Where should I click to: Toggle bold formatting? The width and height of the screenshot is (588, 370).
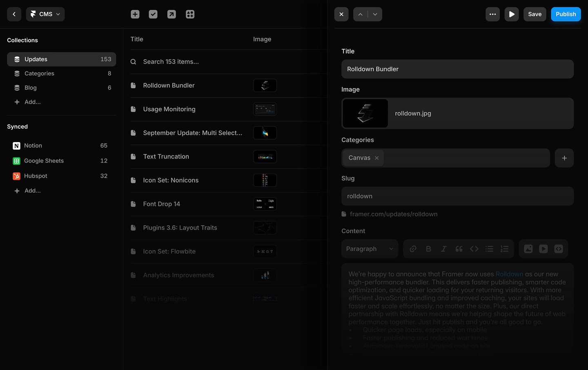(428, 249)
